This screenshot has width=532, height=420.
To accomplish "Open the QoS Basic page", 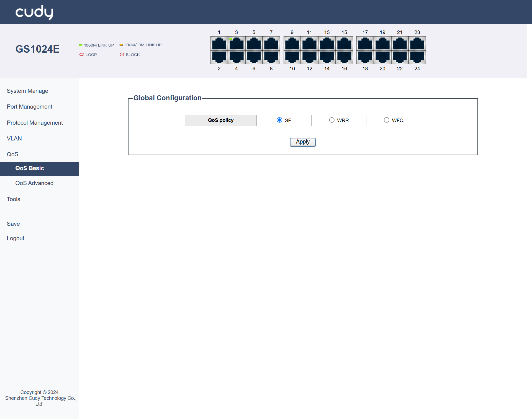I will coord(39,169).
